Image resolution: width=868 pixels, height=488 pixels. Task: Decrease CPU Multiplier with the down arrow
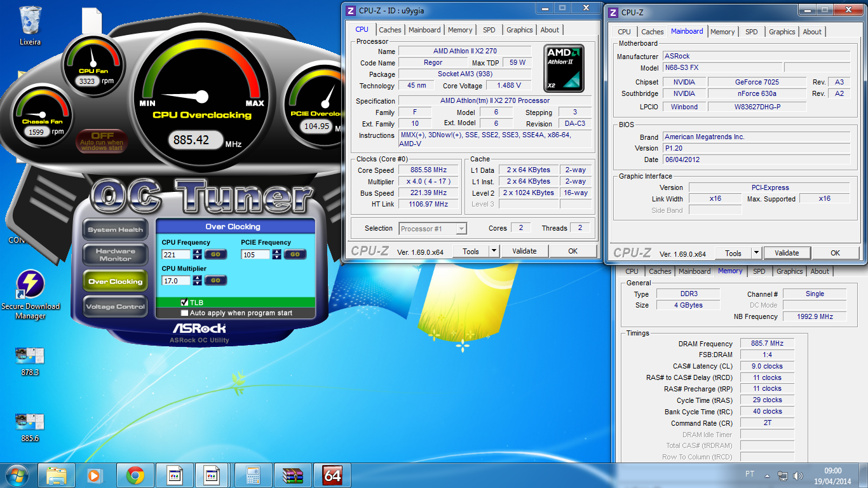(x=198, y=283)
